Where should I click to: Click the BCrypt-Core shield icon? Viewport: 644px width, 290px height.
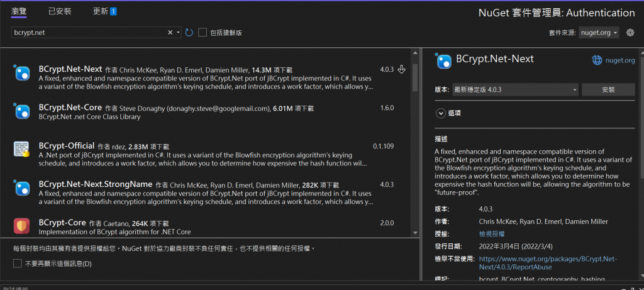pos(21,225)
